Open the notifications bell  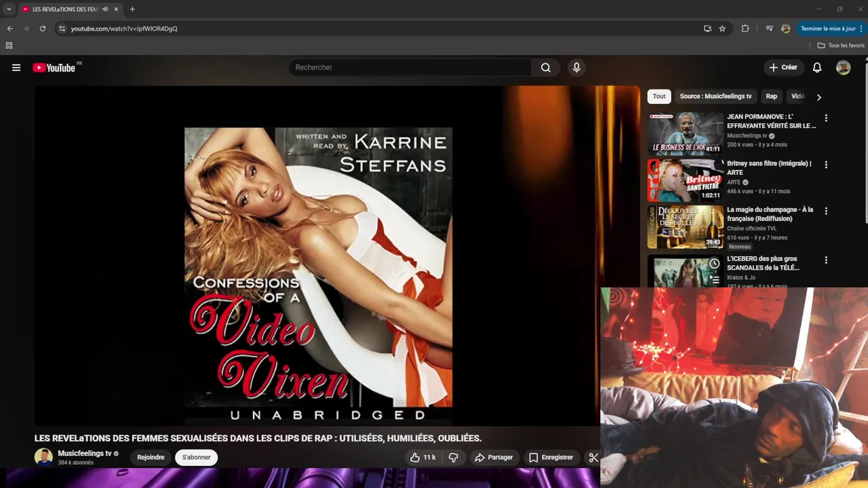tap(817, 67)
